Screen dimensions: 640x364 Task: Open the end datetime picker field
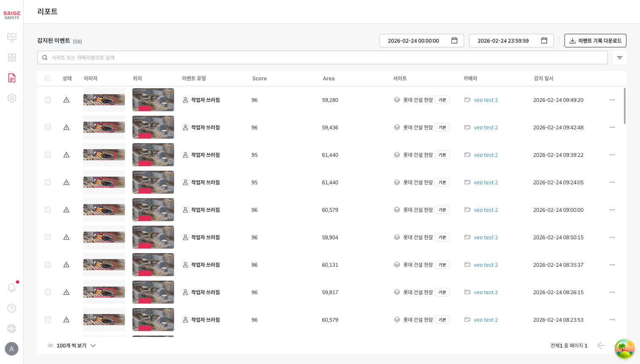click(x=511, y=41)
